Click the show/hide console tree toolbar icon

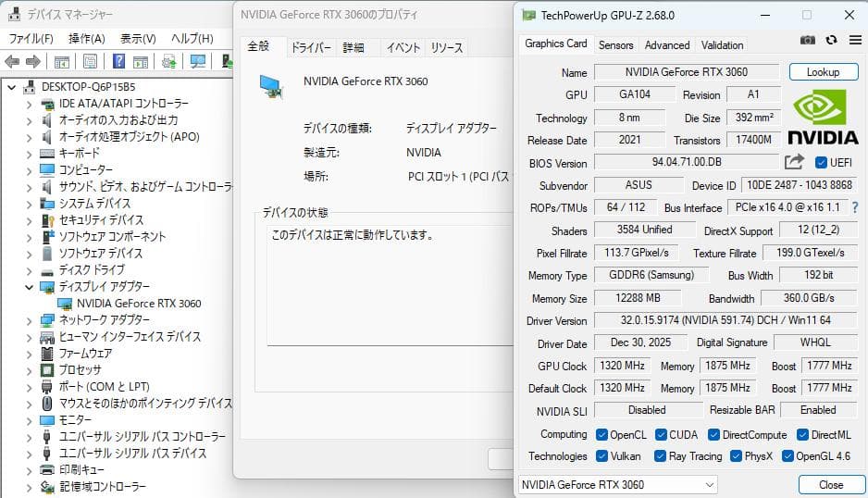[x=61, y=61]
